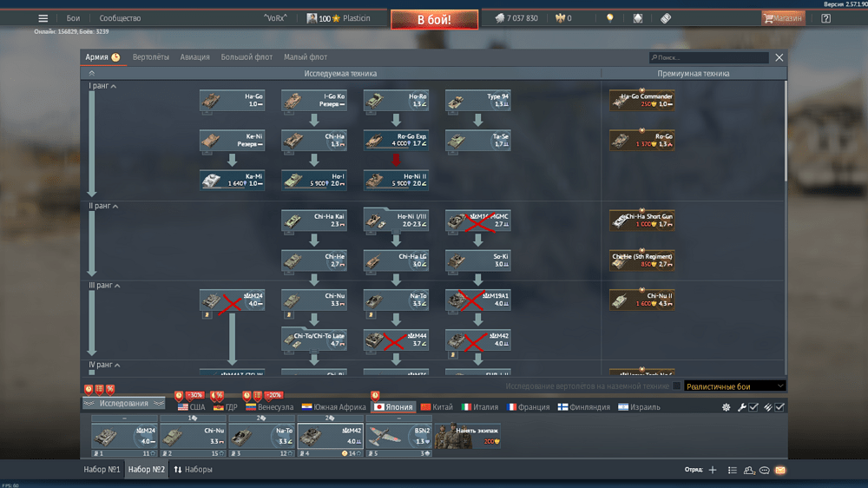Click the wrench repair icon in crew bar
Screen dimensions: 868x488
click(x=742, y=407)
